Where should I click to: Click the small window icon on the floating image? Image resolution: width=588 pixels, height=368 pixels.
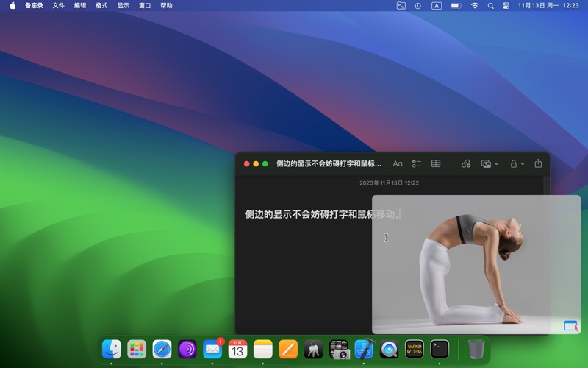pos(571,325)
